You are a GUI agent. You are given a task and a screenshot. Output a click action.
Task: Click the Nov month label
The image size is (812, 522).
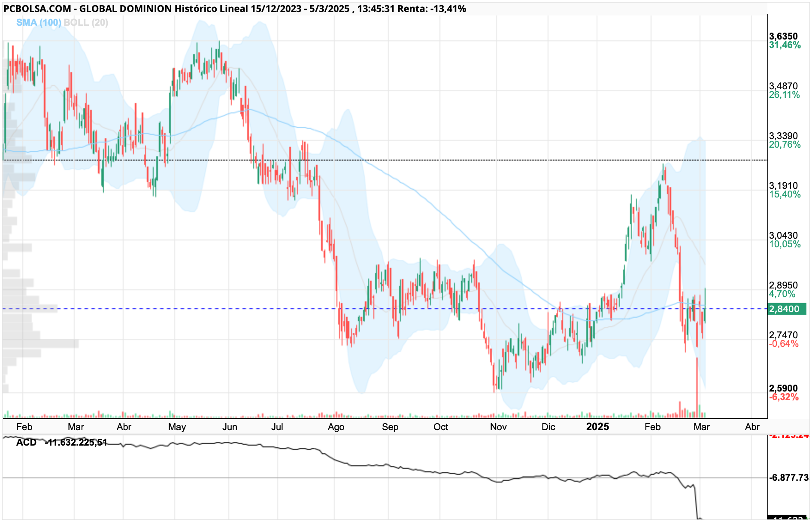coord(498,427)
